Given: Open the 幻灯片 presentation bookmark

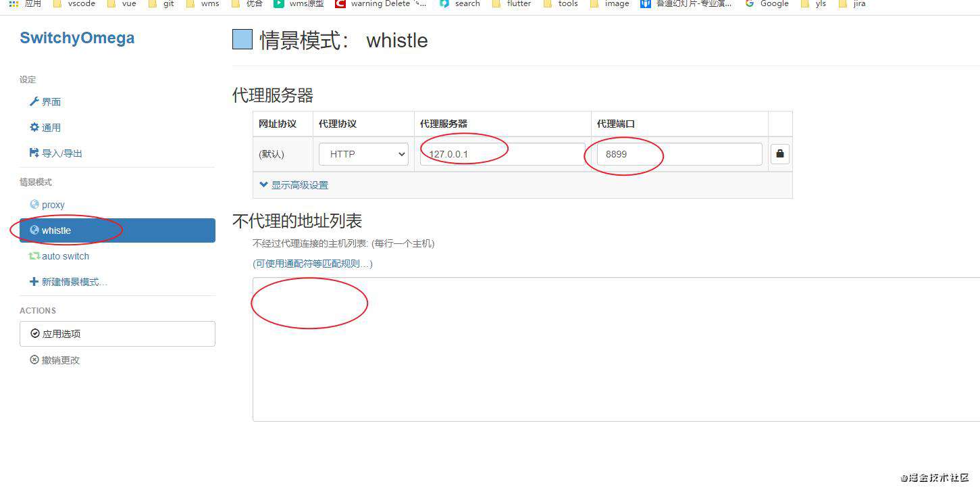Looking at the screenshot, I should coord(687,3).
